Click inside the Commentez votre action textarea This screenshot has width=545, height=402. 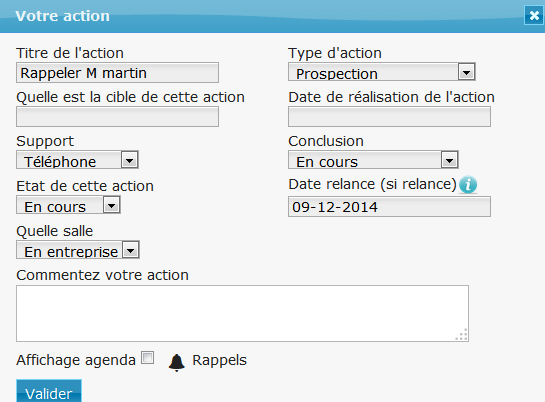coord(242,313)
